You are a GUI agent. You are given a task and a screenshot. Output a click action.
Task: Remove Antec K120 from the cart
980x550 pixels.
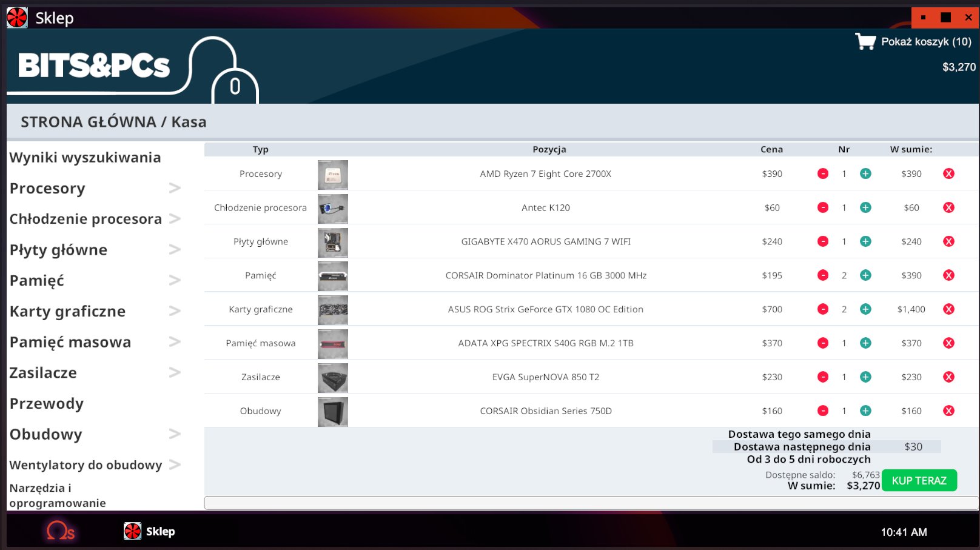[949, 208]
